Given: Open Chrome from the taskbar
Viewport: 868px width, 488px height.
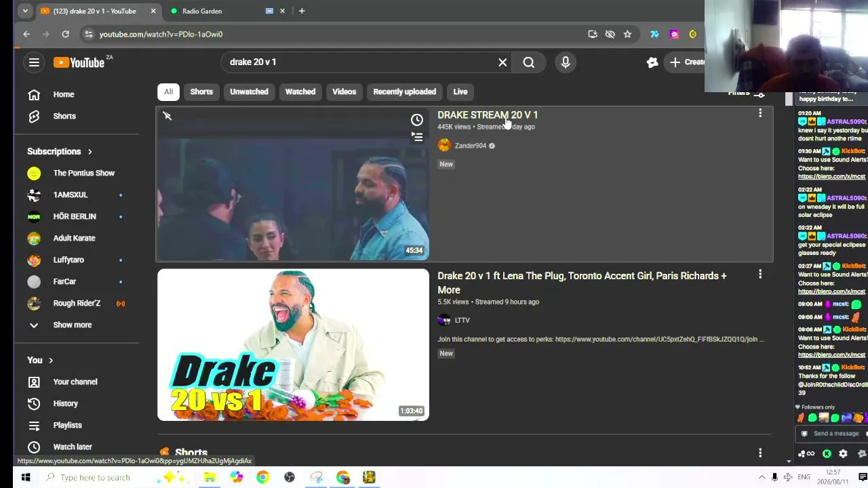Looking at the screenshot, I should tap(262, 477).
